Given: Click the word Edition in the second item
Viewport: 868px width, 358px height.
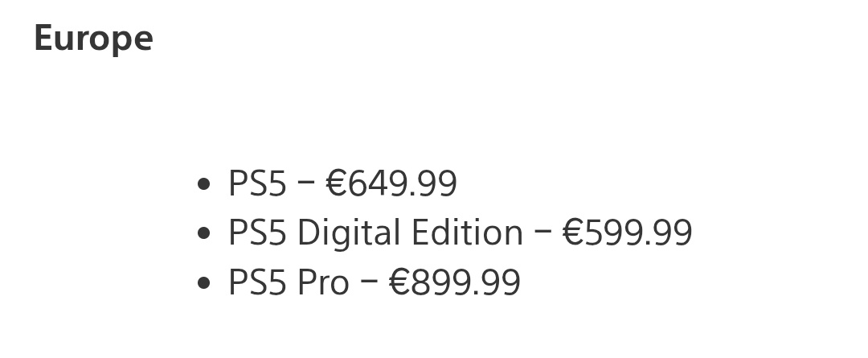Looking at the screenshot, I should 467,232.
